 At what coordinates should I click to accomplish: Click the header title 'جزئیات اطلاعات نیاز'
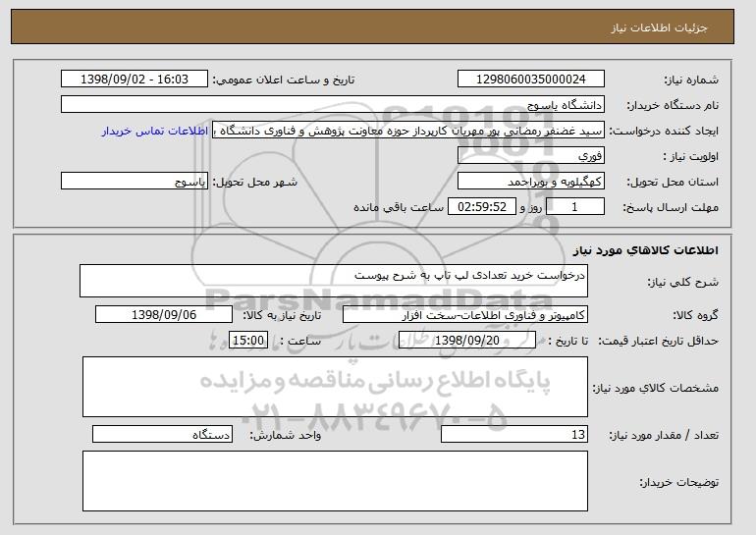(659, 27)
